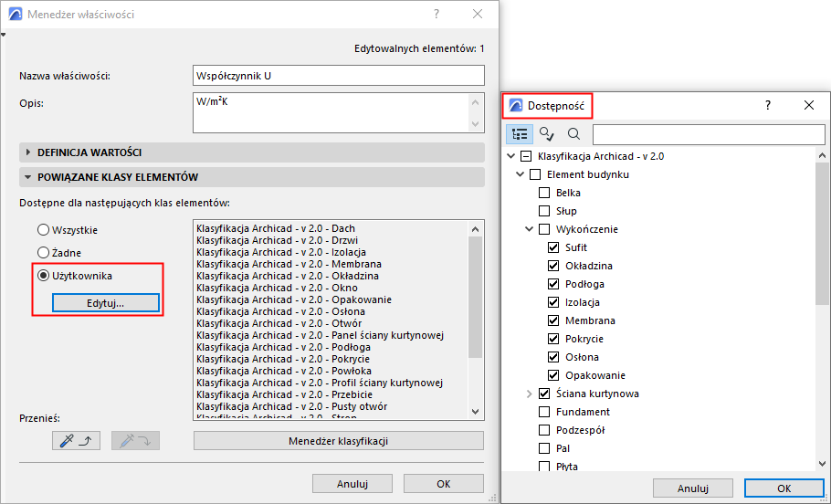
Task: Select 'Klasyfikacja Archicad - v 2.0 - Przebicie' list entry
Action: (x=284, y=394)
